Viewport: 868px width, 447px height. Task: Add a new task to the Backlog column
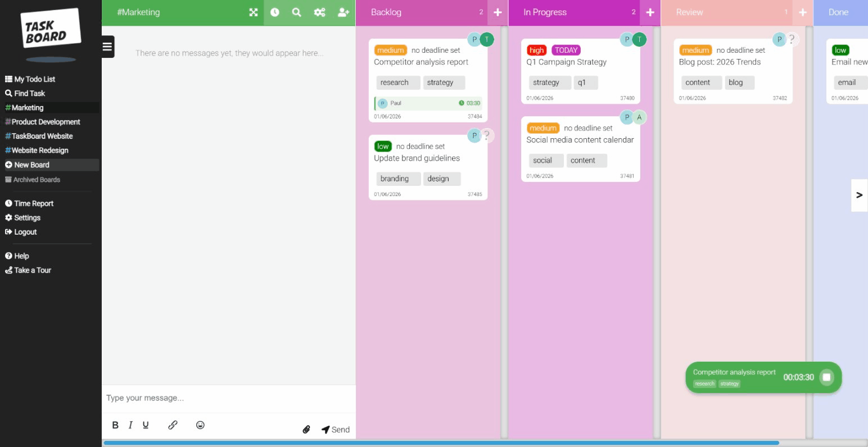pos(497,12)
